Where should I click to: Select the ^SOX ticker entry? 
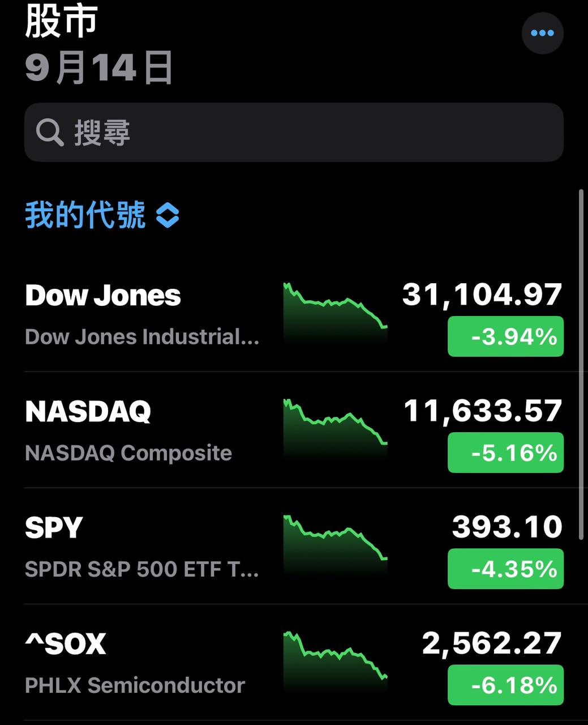pos(294,663)
